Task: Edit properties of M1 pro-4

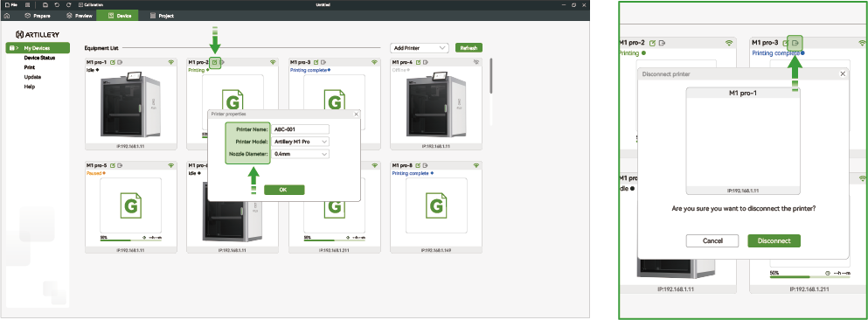Action: tap(419, 63)
